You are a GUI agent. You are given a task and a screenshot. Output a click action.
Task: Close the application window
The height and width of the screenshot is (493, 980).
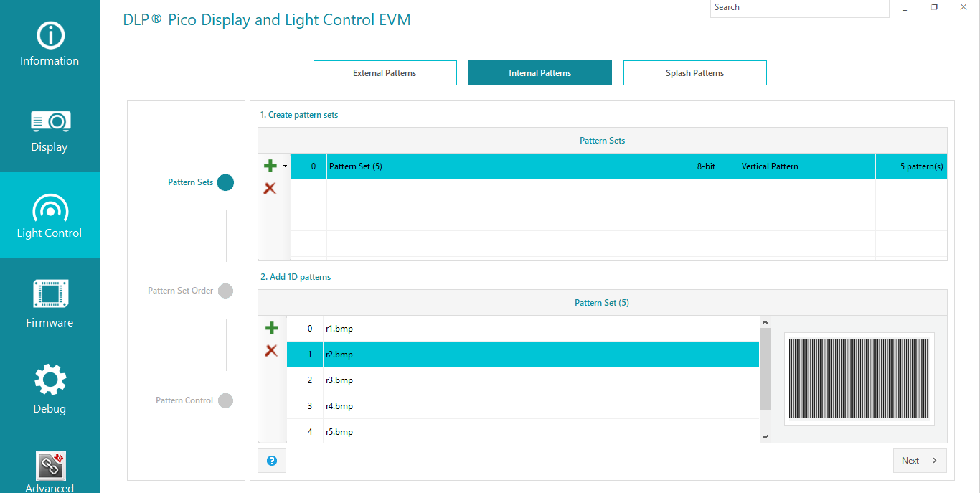tap(963, 7)
